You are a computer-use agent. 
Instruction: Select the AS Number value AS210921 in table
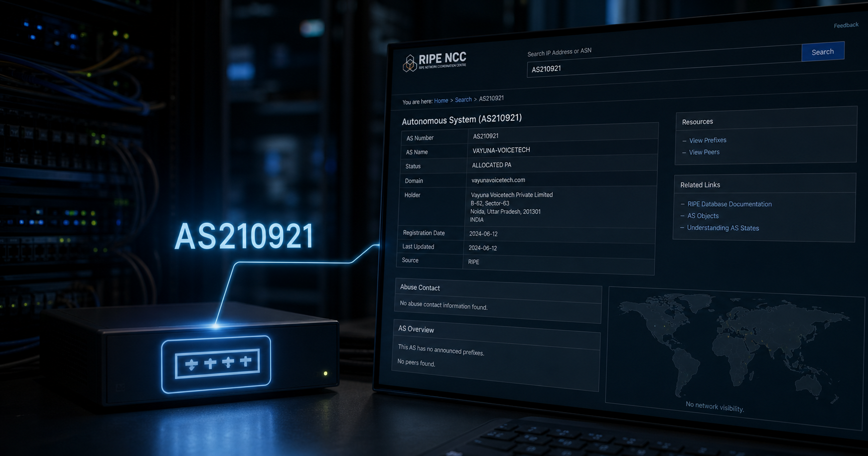pyautogui.click(x=486, y=136)
